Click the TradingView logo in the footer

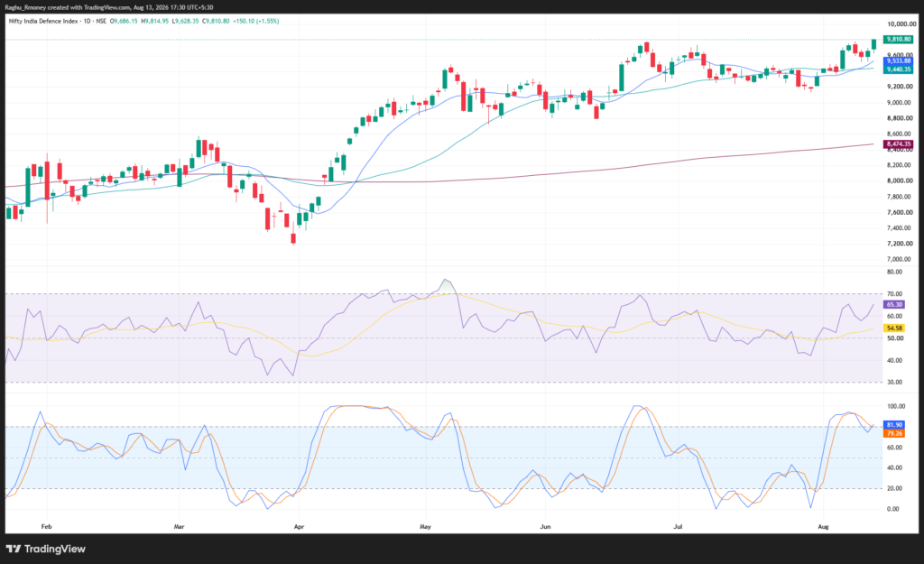pyautogui.click(x=46, y=549)
